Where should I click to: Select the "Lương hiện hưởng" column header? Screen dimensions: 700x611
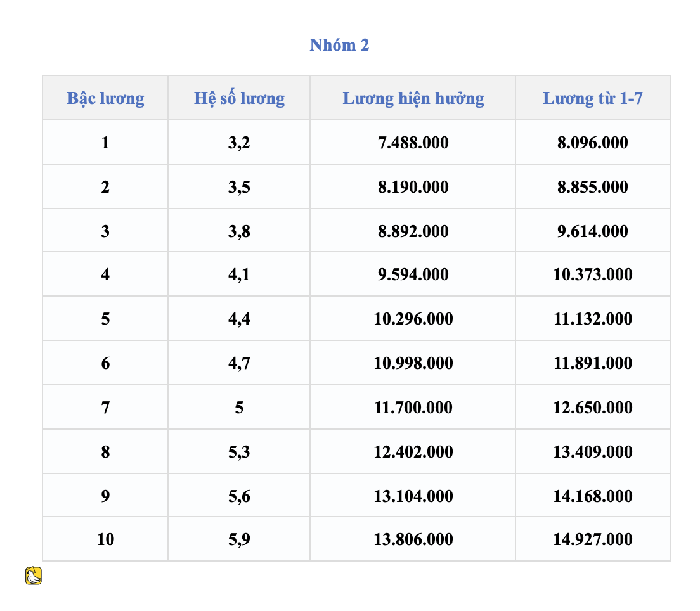[413, 98]
